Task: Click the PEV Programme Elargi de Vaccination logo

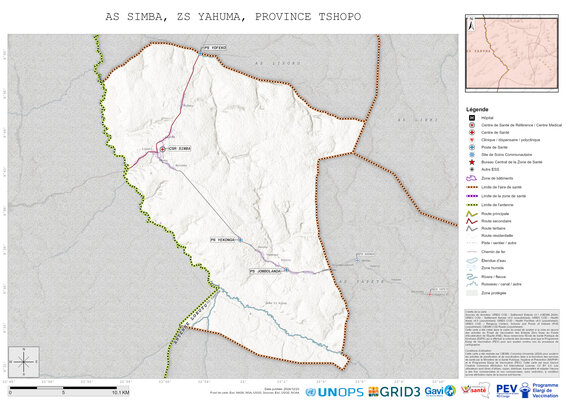Action: (x=527, y=390)
